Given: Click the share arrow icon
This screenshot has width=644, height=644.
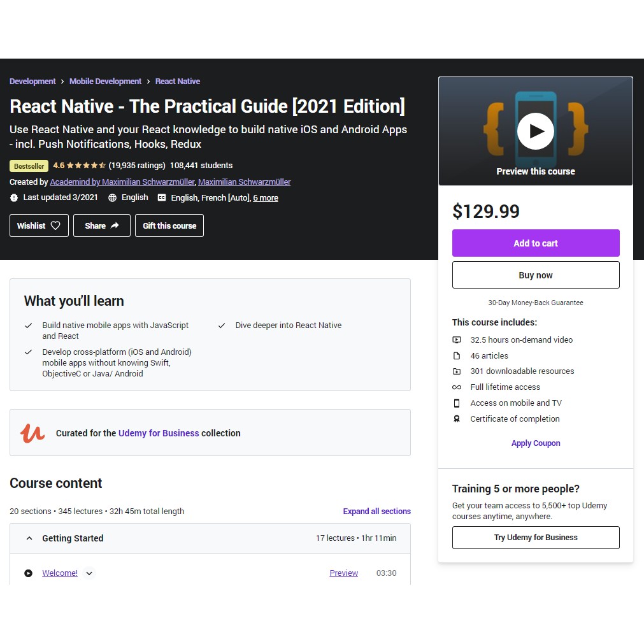Looking at the screenshot, I should 115,225.
